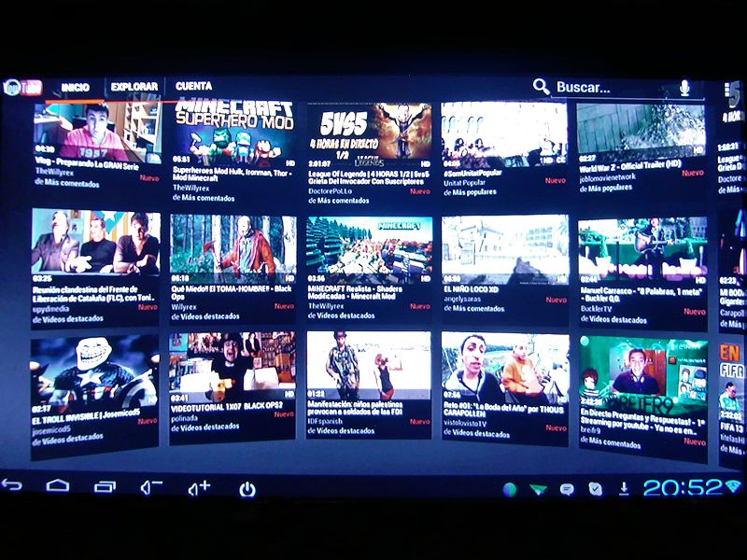Open En Directo Preguntas y Respuestas thumbnail
Image resolution: width=747 pixels, height=560 pixels.
pyautogui.click(x=643, y=375)
